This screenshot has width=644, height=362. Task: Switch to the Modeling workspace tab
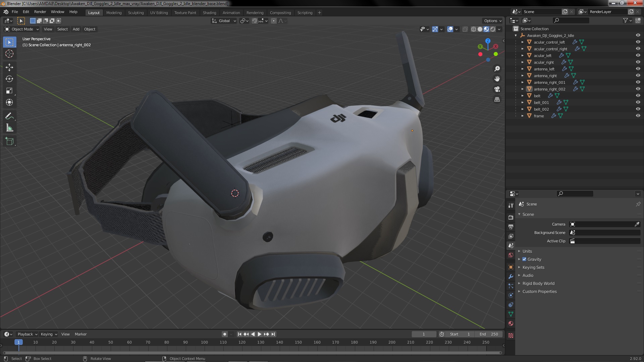tap(114, 13)
